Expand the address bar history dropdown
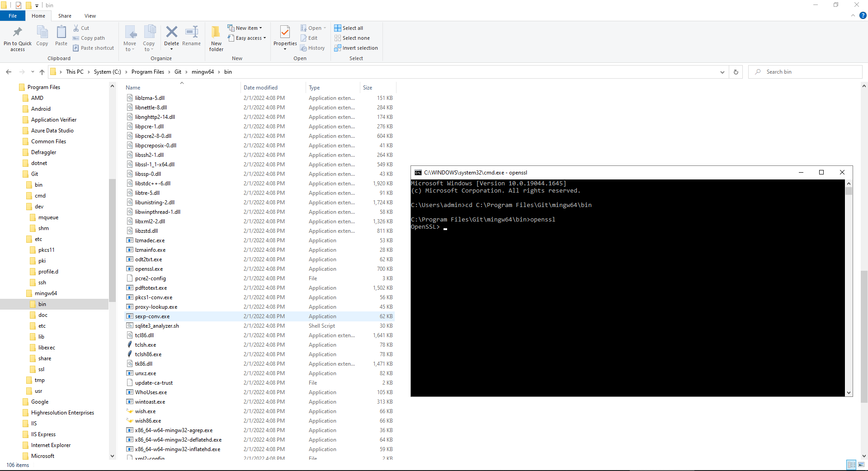 click(x=722, y=72)
